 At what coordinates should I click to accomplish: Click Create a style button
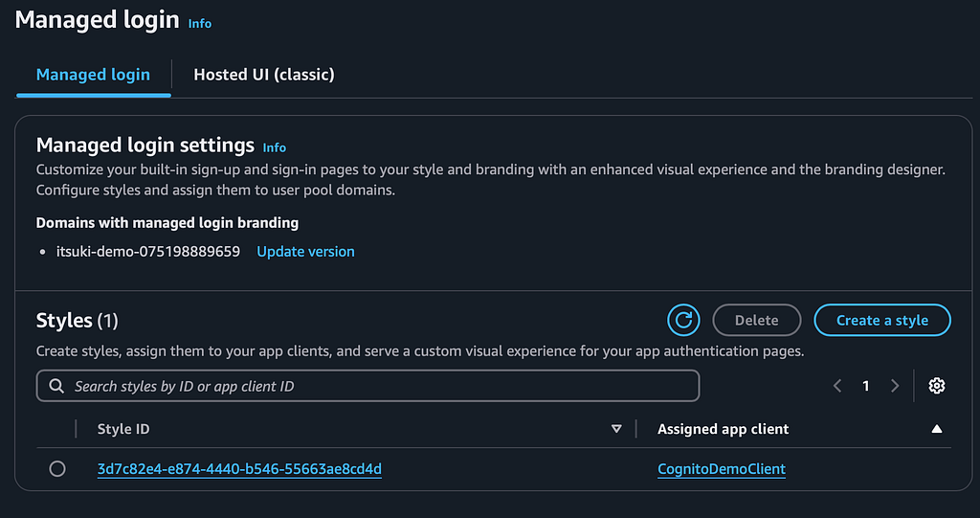[882, 321]
